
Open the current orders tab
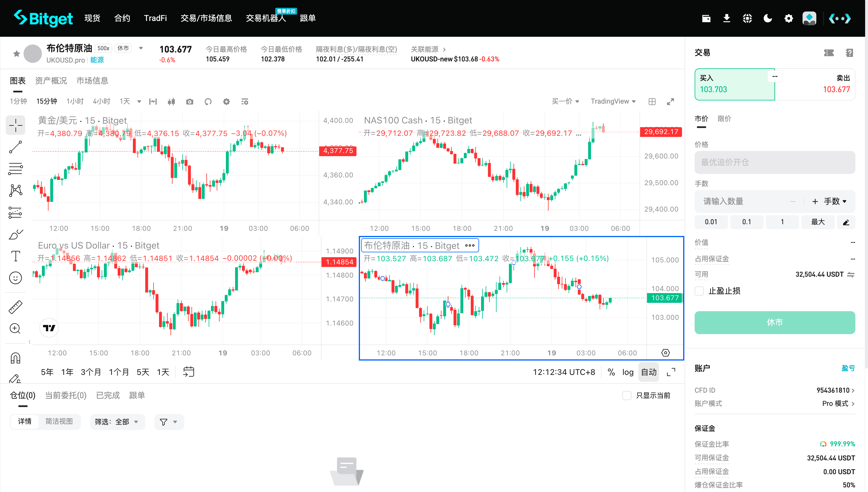[x=65, y=395]
